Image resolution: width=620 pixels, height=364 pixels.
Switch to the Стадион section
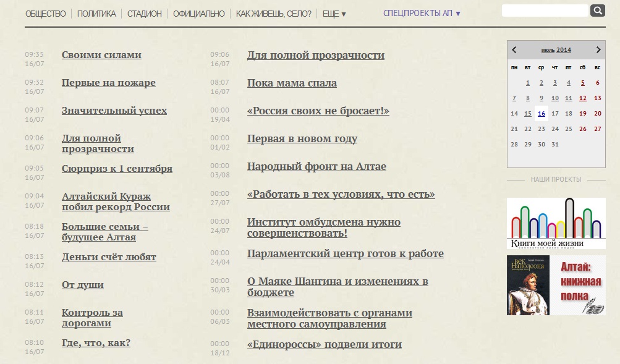tap(144, 14)
